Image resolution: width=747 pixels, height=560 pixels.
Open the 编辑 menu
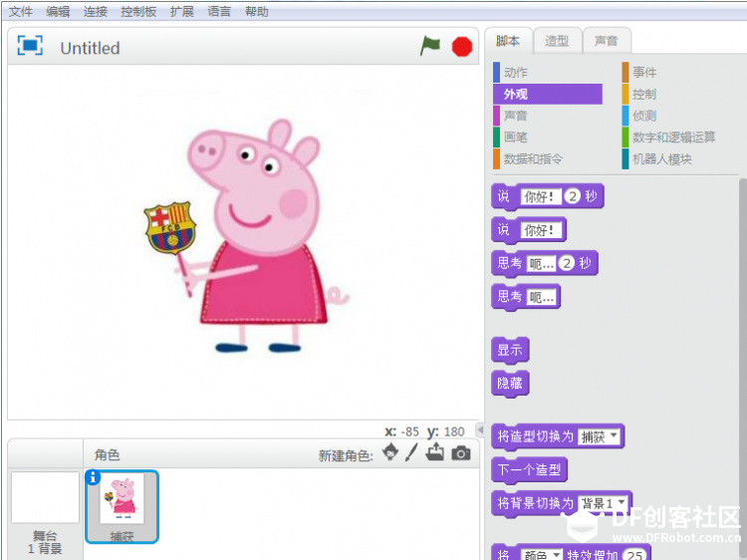58,11
